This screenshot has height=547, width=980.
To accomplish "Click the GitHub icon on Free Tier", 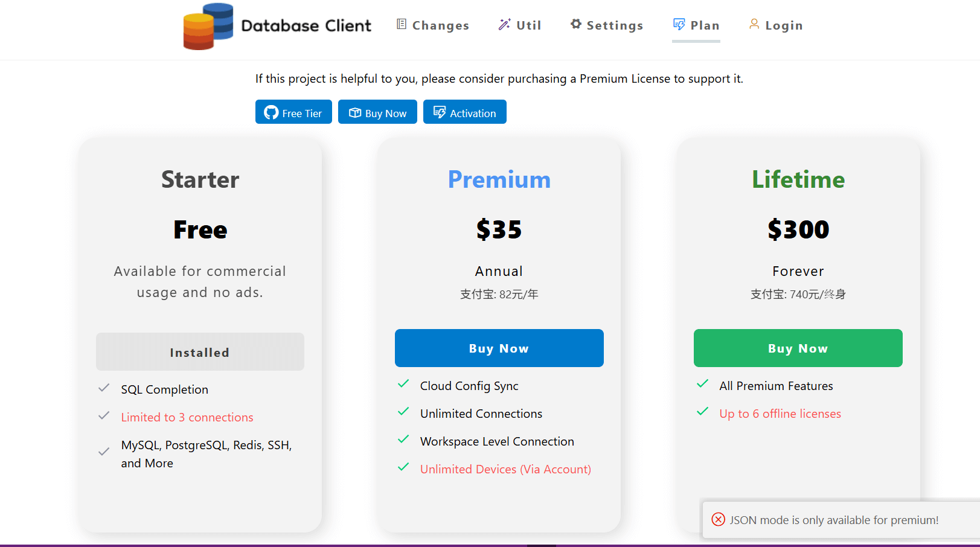I will (271, 113).
